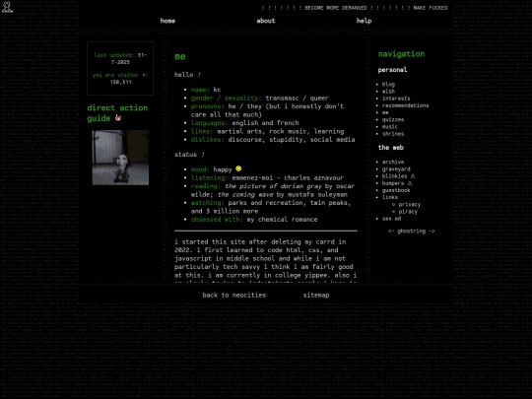Click 'the web' section heading
This screenshot has width=532, height=399.
point(391,147)
